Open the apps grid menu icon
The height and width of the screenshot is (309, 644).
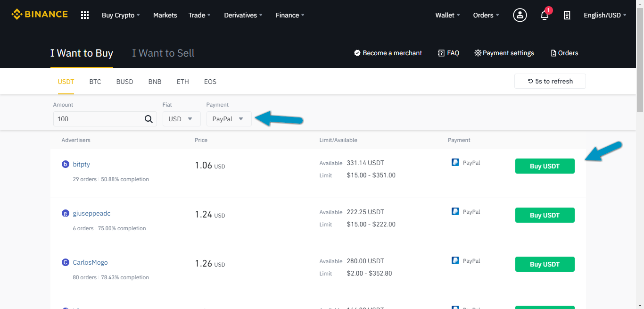tap(85, 15)
